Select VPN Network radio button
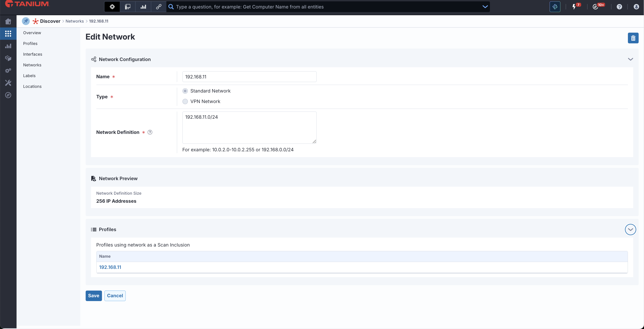Viewport: 644px width, 329px height. tap(185, 101)
